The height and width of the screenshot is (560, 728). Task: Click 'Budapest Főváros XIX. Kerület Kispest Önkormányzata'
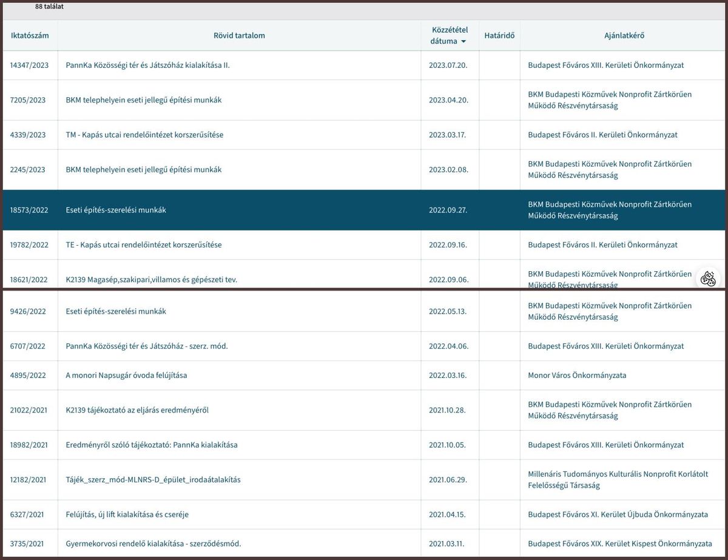620,544
